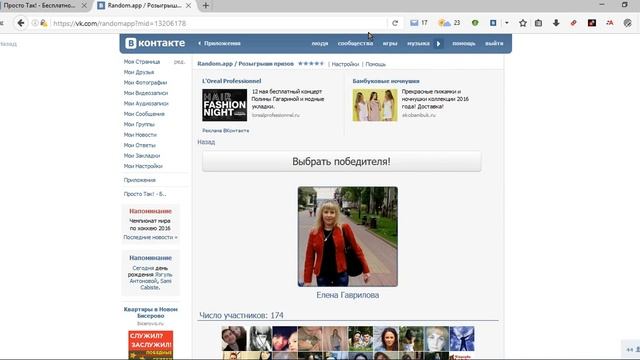Image resolution: width=640 pixels, height=360 pixels.
Task: Open помощь in top navigation
Action: (464, 43)
